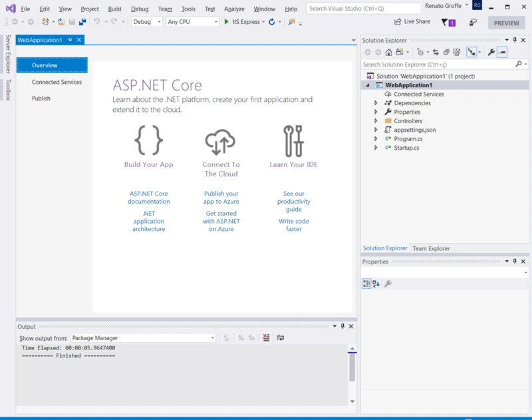The width and height of the screenshot is (532, 420).
Task: Click the Save All toolbar icon
Action: pos(82,22)
